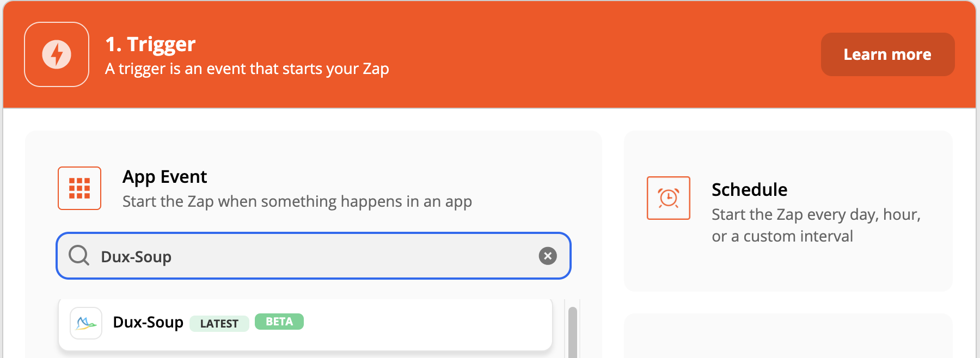980x358 pixels.
Task: Click 'Start the Zap every day, hour' description
Action: (816, 214)
